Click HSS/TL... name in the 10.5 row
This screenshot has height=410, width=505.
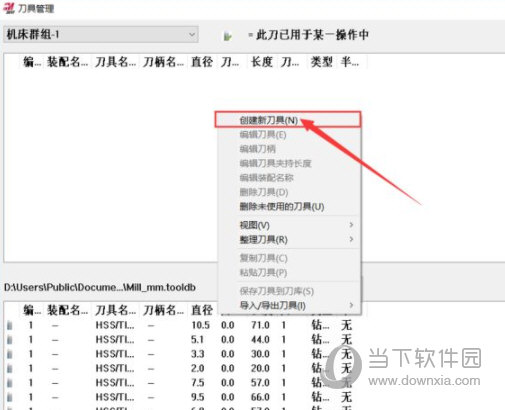point(115,325)
